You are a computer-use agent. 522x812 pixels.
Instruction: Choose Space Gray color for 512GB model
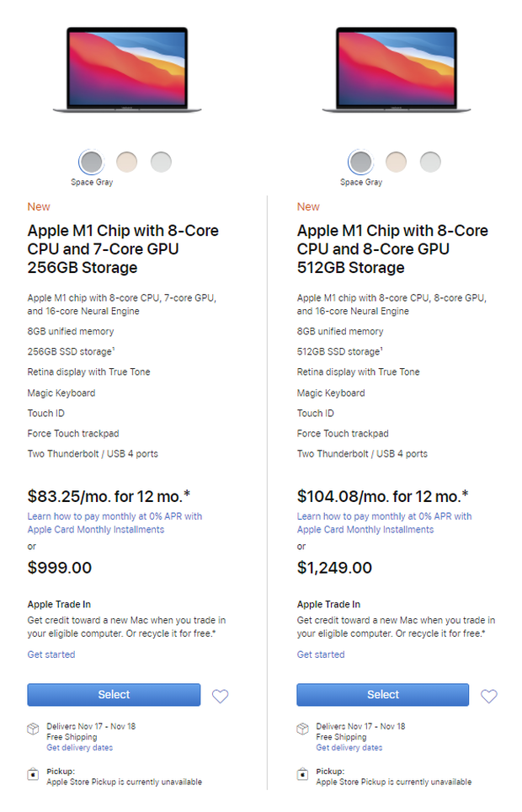[x=361, y=162]
